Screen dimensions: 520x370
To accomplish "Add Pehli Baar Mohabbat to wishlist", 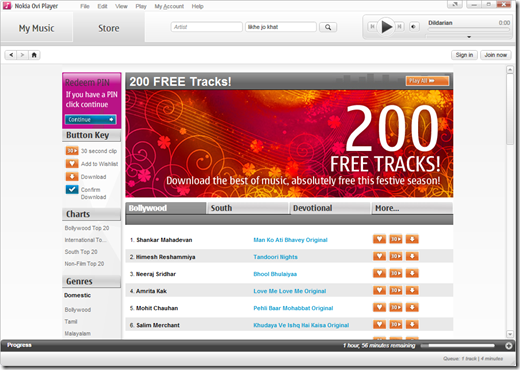I will [379, 307].
